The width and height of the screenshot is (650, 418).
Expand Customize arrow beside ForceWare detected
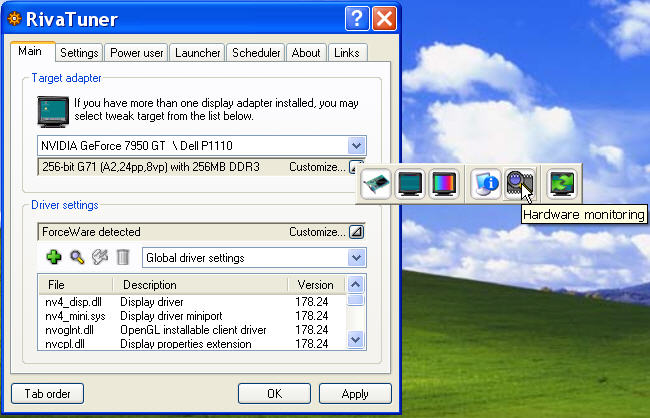[356, 232]
